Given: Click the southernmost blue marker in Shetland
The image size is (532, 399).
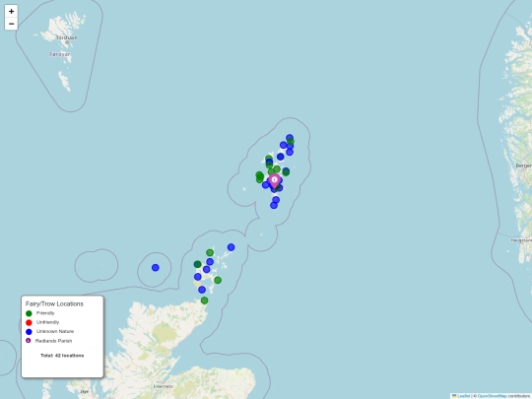Looking at the screenshot, I should 274,205.
